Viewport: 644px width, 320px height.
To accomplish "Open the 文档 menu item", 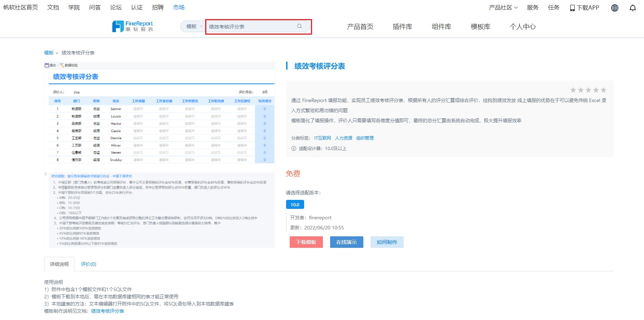I will tap(53, 7).
